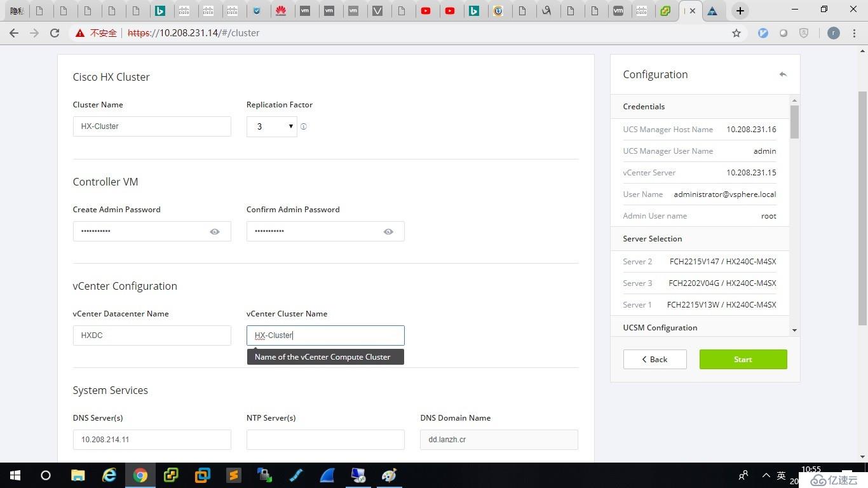This screenshot has width=868, height=488.
Task: Click the red not-secure warning triangle
Action: pyautogui.click(x=80, y=33)
